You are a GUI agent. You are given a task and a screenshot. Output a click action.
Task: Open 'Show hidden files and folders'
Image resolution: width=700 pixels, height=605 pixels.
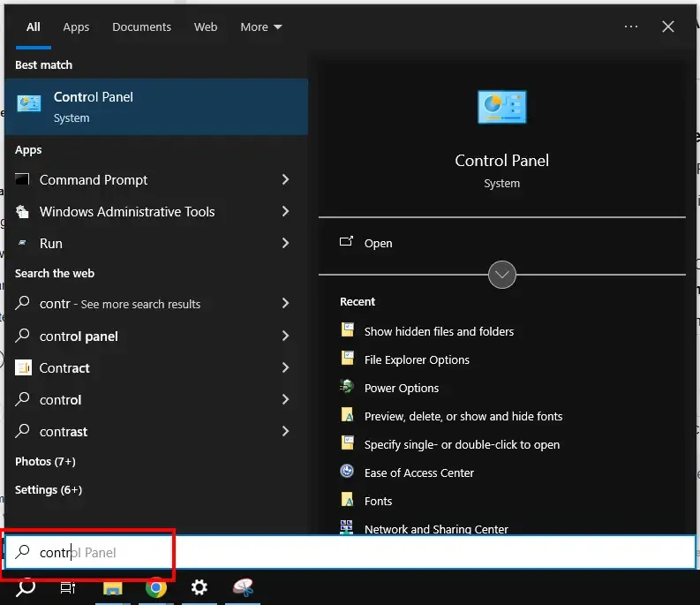coord(439,331)
